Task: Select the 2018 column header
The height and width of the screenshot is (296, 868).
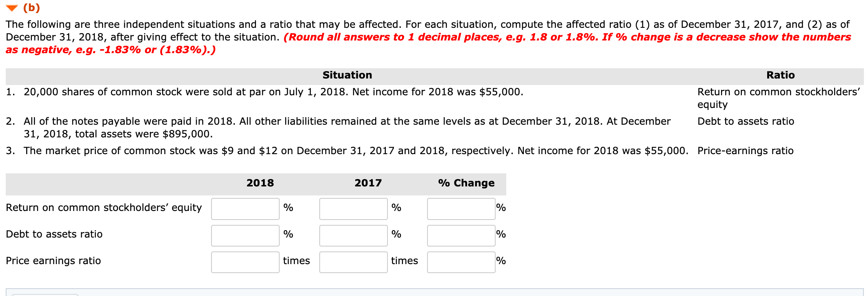Action: [x=260, y=183]
